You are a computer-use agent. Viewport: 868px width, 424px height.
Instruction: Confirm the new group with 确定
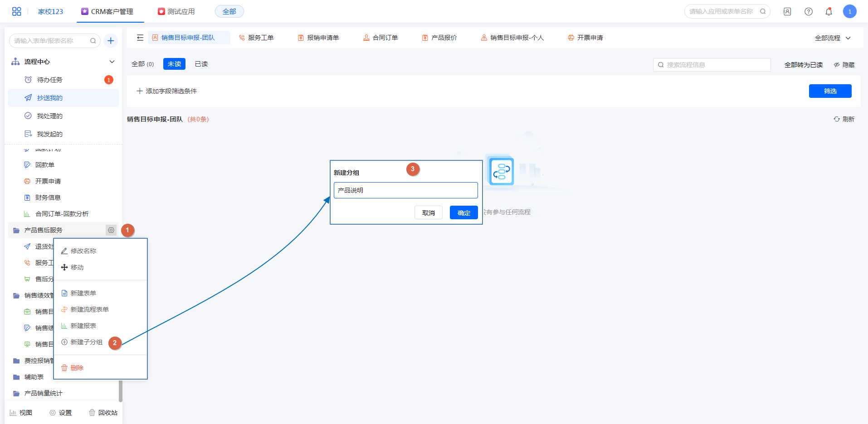coord(463,212)
